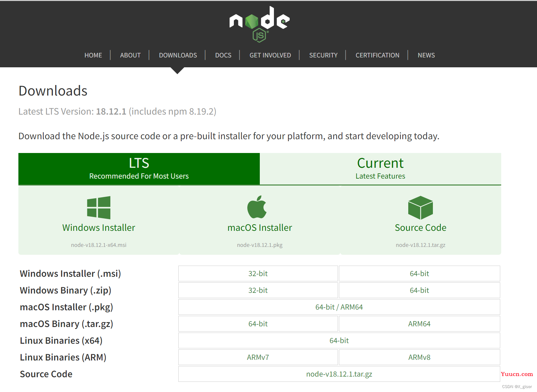
Task: Select DOWNLOADS in the navigation bar
Action: click(178, 55)
